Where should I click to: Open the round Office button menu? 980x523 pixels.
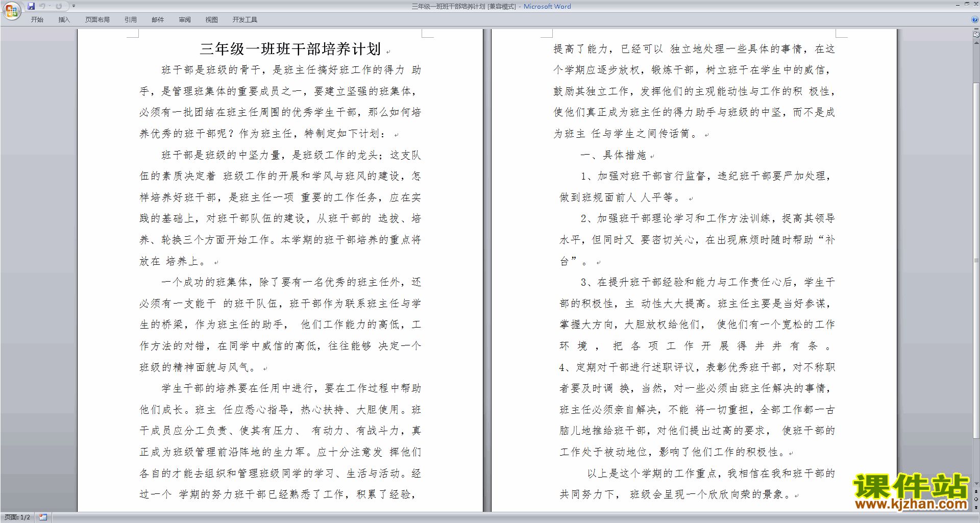pyautogui.click(x=11, y=10)
